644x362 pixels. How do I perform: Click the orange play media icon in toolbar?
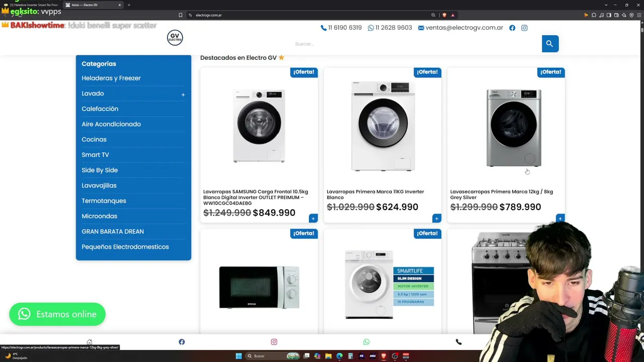tap(586, 15)
